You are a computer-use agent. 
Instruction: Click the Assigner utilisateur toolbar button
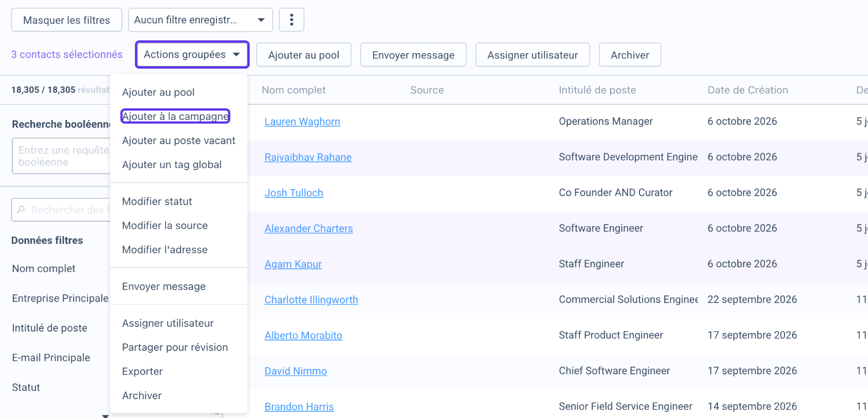[533, 55]
